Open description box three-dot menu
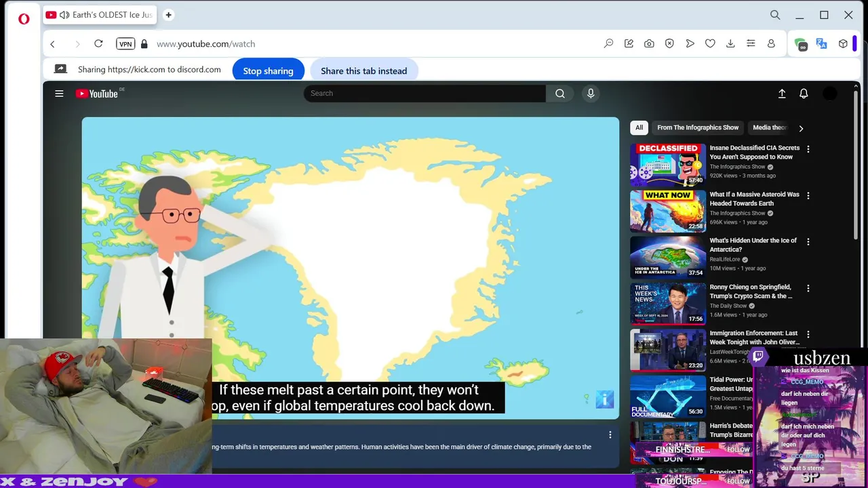 click(610, 435)
